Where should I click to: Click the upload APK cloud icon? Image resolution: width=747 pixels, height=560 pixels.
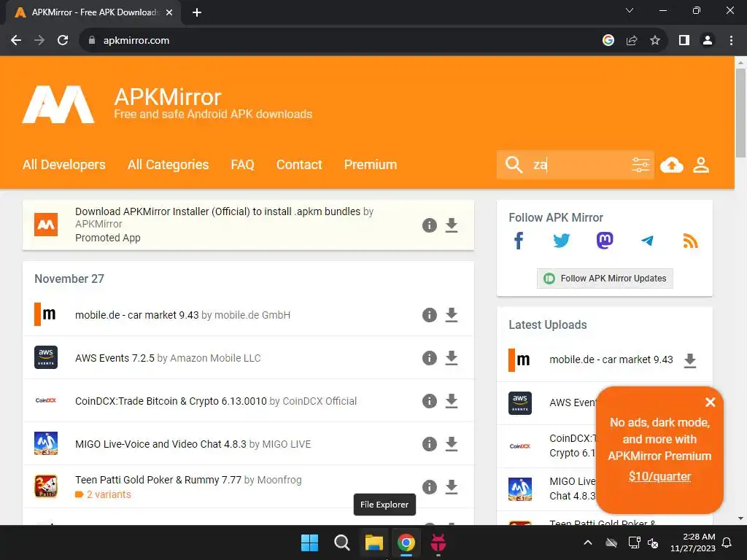(672, 166)
